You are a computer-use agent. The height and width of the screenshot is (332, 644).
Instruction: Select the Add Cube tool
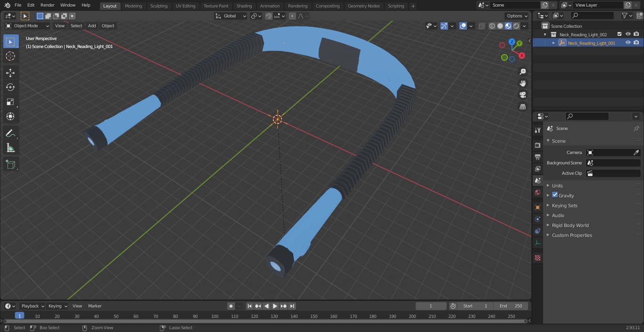(10, 164)
